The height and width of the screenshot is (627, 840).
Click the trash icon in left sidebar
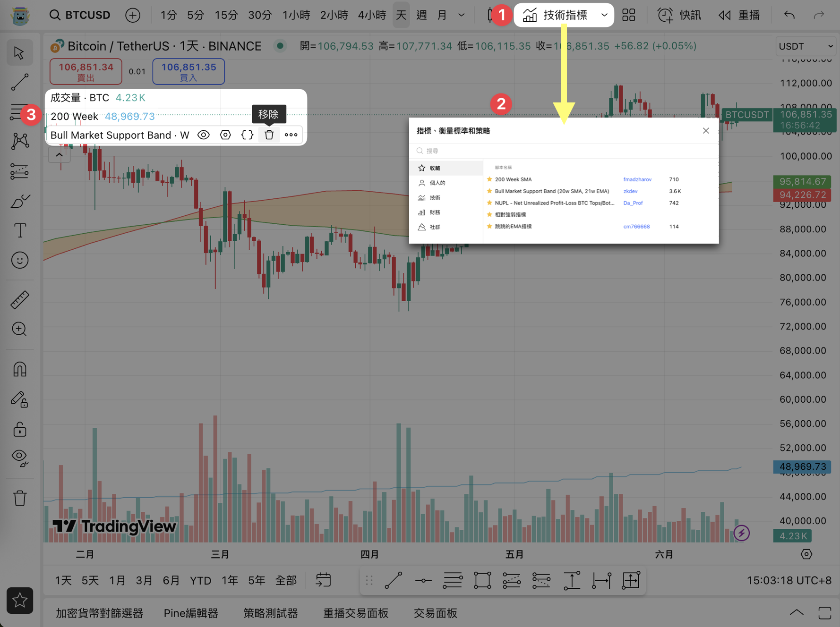[x=19, y=498]
